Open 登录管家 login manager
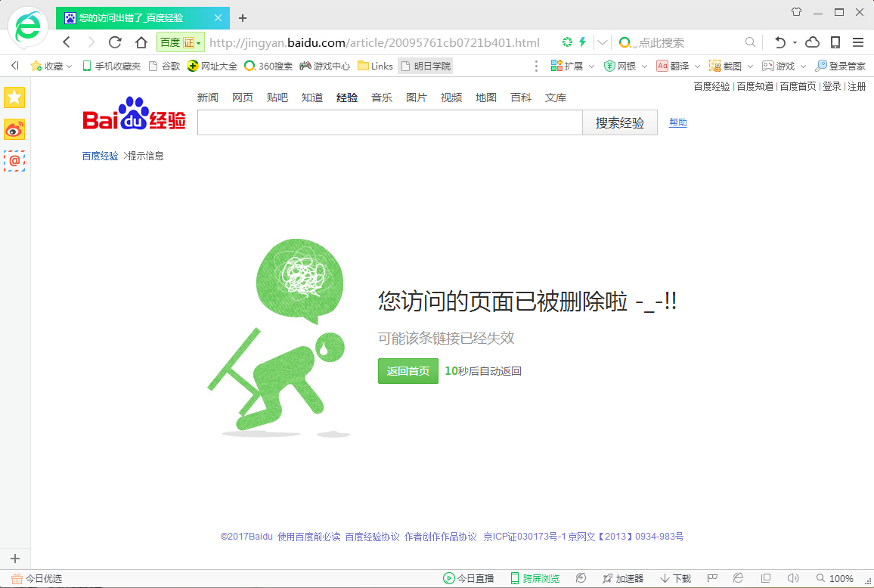Screen dimensions: 874x588 (841, 67)
